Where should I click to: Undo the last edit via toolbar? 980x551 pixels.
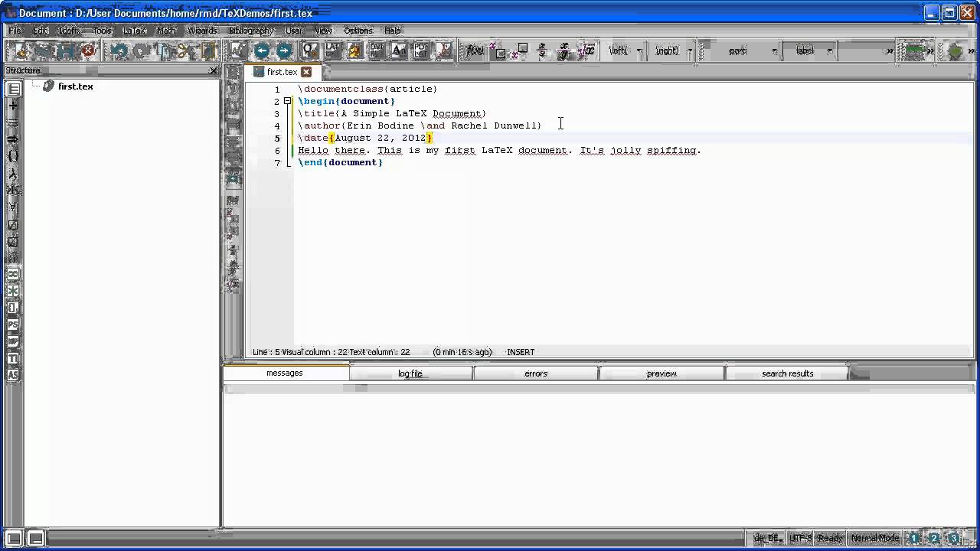coord(119,51)
